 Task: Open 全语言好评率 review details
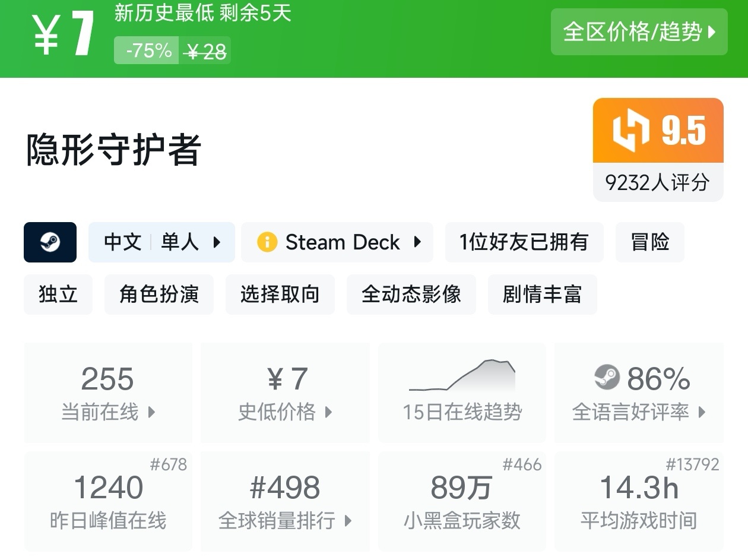(x=639, y=393)
